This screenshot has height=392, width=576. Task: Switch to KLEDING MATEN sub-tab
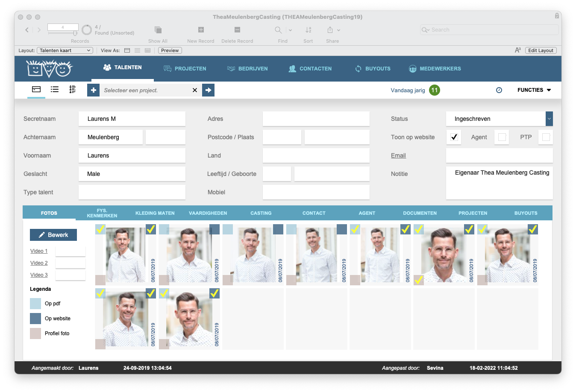coord(155,213)
